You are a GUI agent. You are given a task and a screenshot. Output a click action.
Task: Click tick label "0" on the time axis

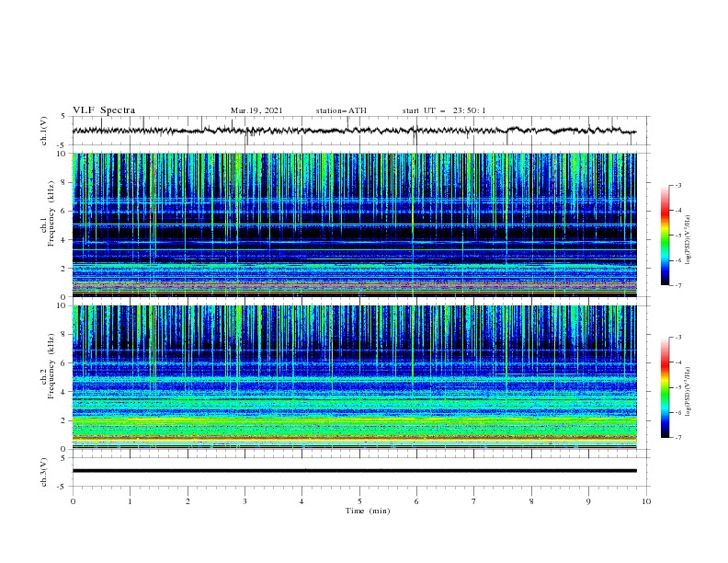tap(73, 501)
